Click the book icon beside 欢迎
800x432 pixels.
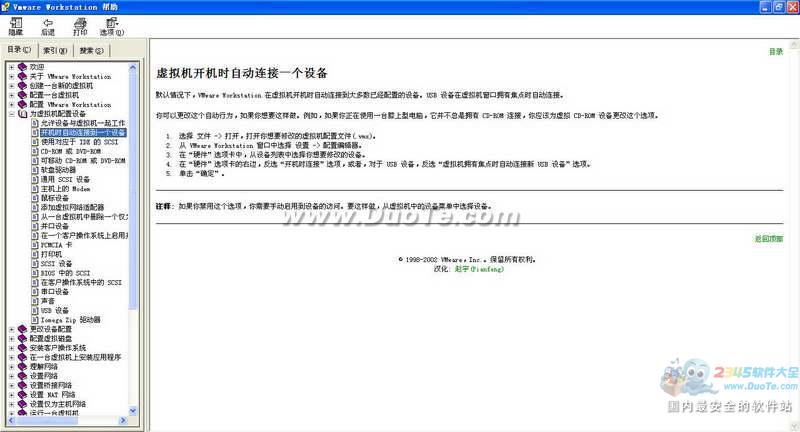22,67
